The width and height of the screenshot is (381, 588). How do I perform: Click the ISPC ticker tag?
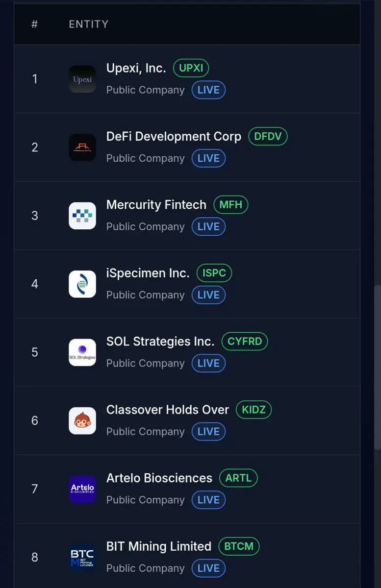[214, 273]
